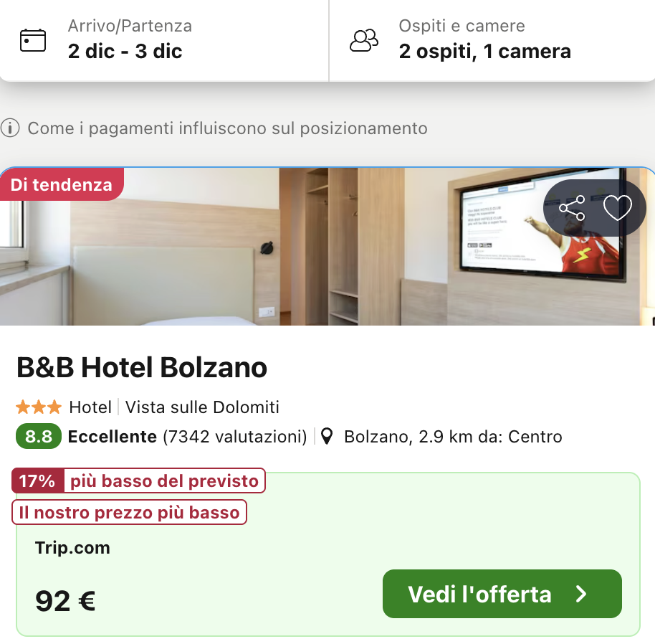Click the guests icon beside Ospiti e camere

click(x=364, y=39)
